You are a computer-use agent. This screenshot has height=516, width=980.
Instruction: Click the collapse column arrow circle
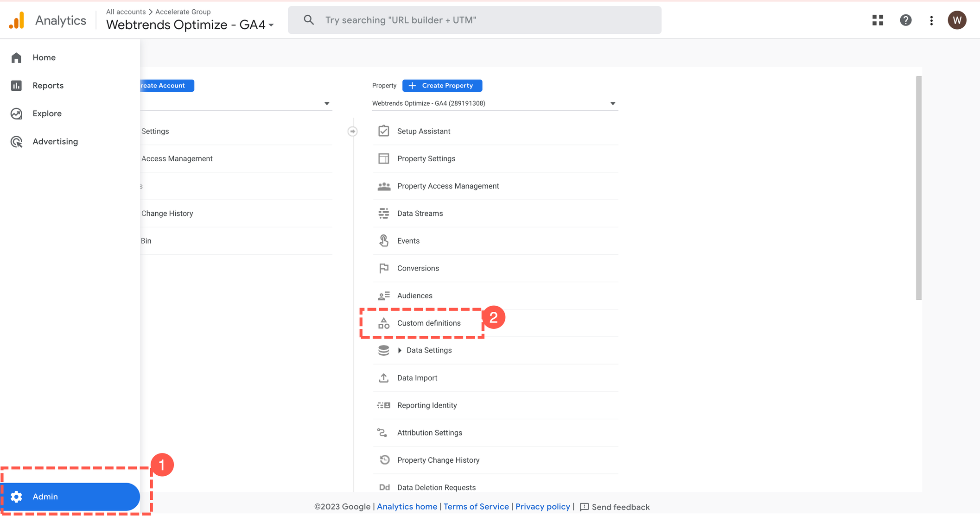click(x=352, y=132)
